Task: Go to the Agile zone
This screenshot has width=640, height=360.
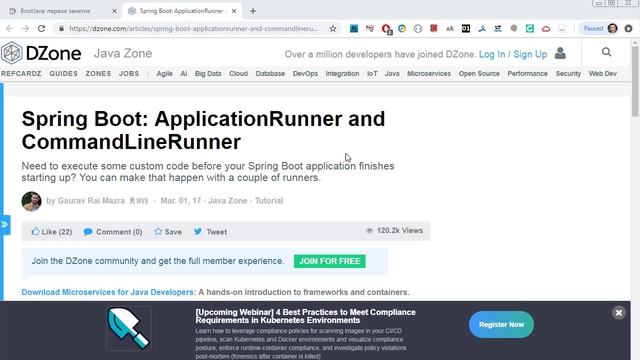Action: click(164, 74)
